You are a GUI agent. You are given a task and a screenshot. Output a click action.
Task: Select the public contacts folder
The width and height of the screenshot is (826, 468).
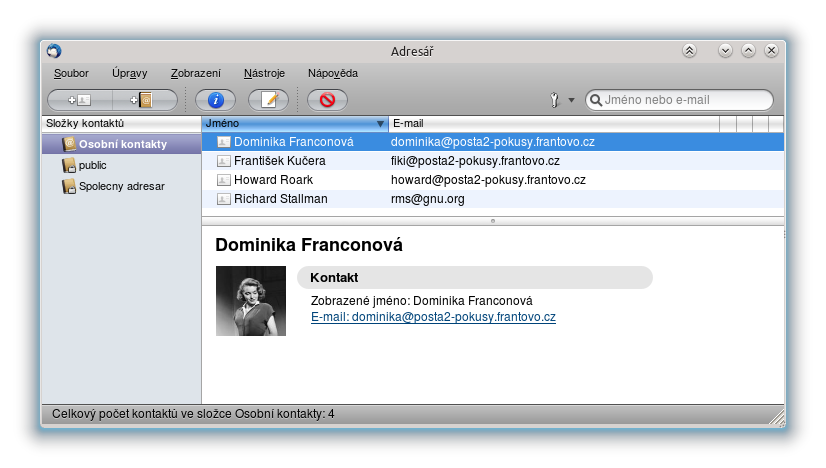pyautogui.click(x=92, y=165)
